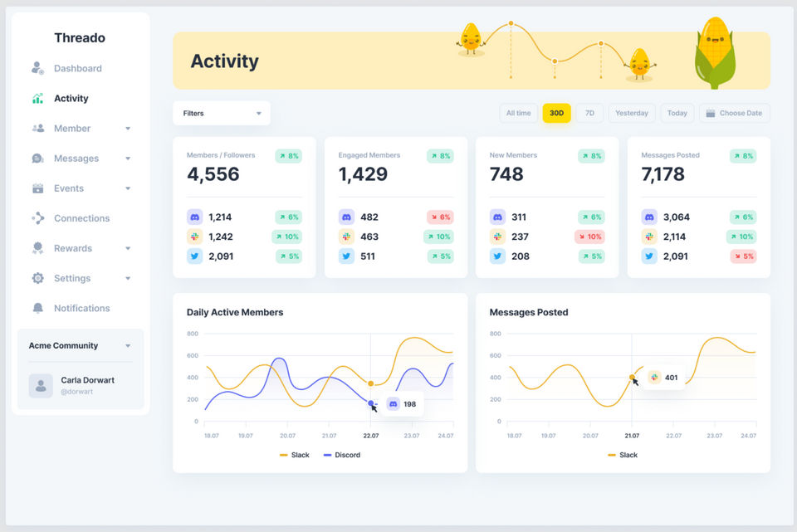
Task: Click Slack icon beside 1,242
Action: [x=194, y=237]
